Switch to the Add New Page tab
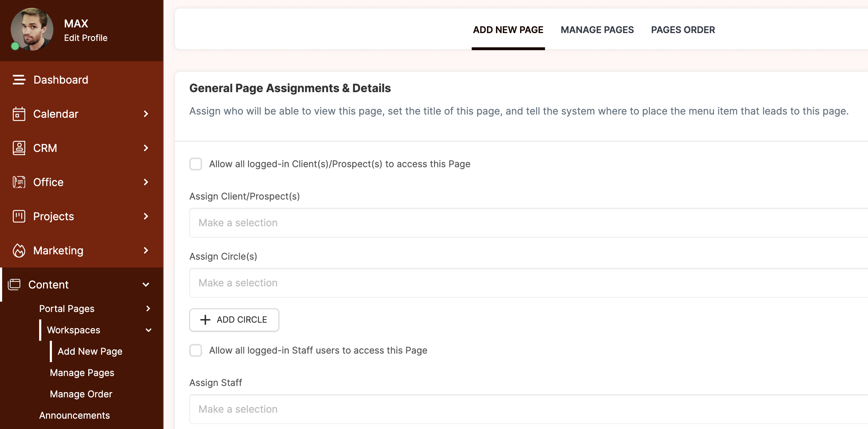Viewport: 868px width, 429px height. coord(508,30)
